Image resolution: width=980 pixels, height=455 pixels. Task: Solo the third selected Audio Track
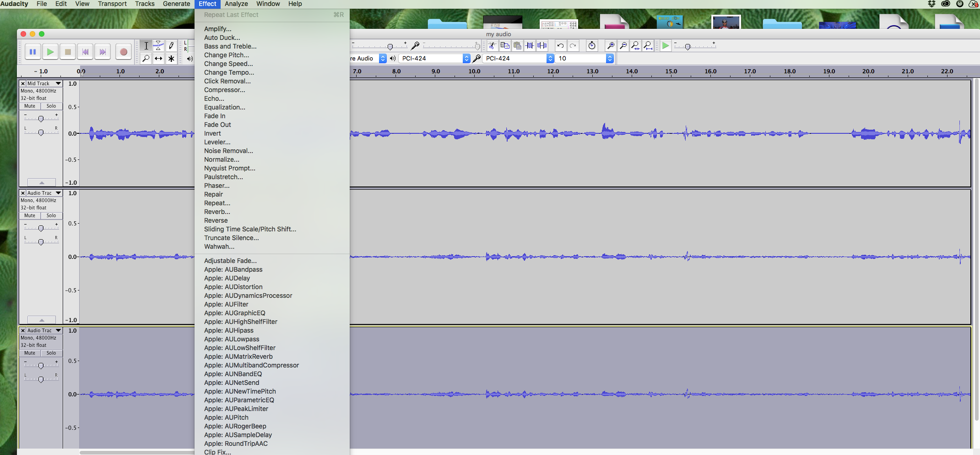point(51,353)
